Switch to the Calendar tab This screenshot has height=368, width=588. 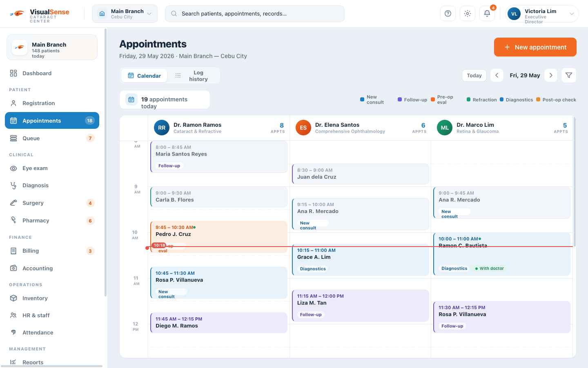(x=145, y=76)
